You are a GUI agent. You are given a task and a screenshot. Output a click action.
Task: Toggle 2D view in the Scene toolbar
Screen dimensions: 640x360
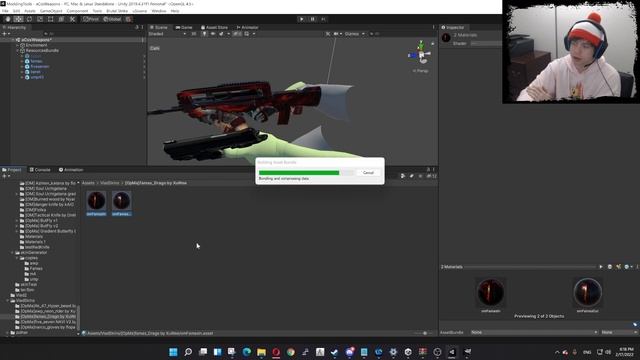(193, 34)
